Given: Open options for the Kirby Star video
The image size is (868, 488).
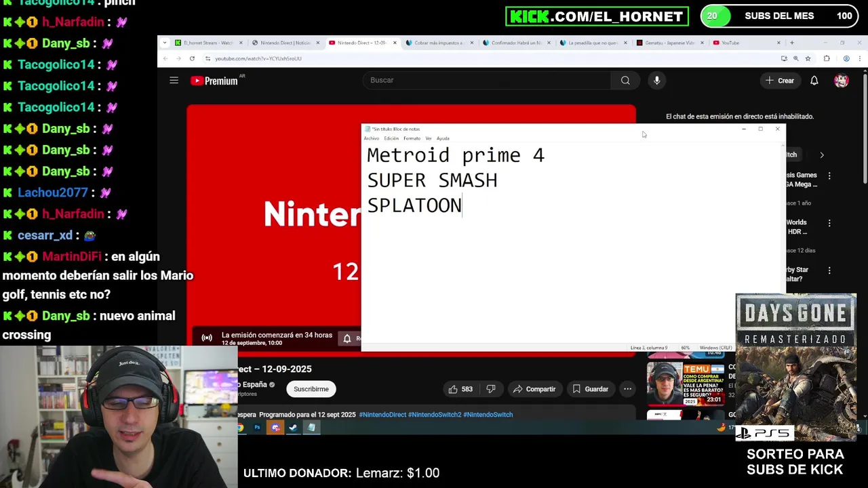Looking at the screenshot, I should coord(829,270).
